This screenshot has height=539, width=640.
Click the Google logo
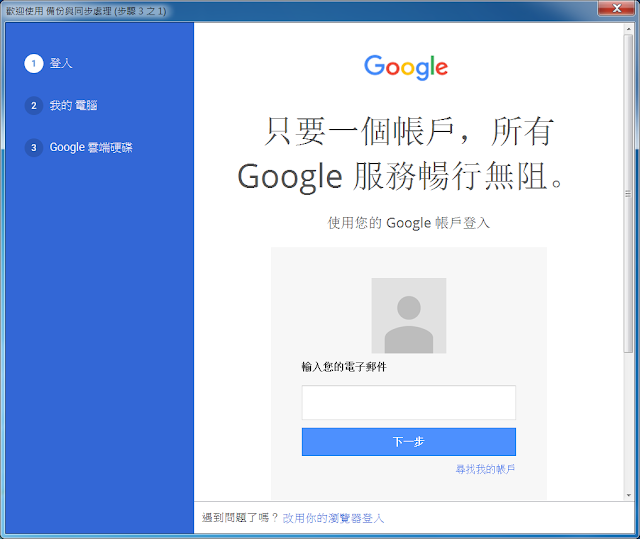tap(406, 67)
